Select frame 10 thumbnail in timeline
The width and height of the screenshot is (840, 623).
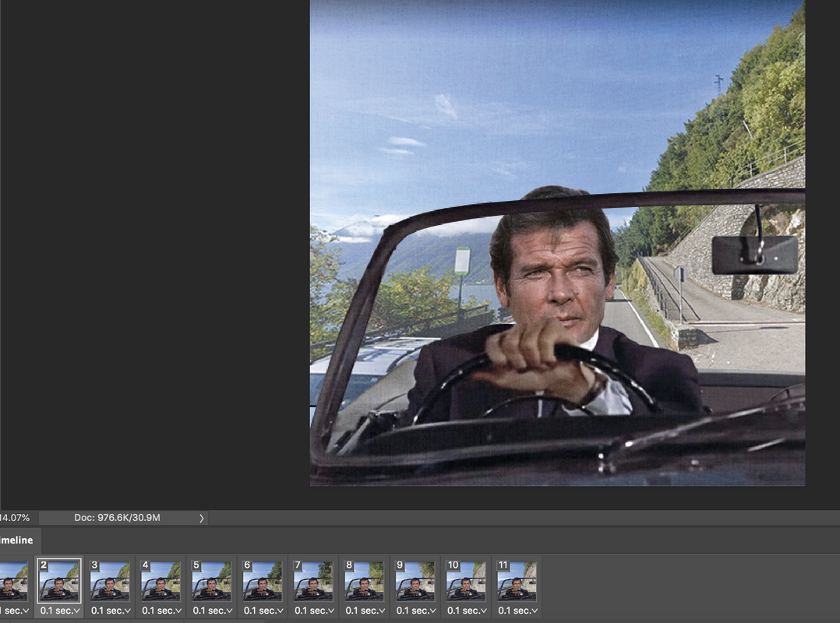point(466,581)
